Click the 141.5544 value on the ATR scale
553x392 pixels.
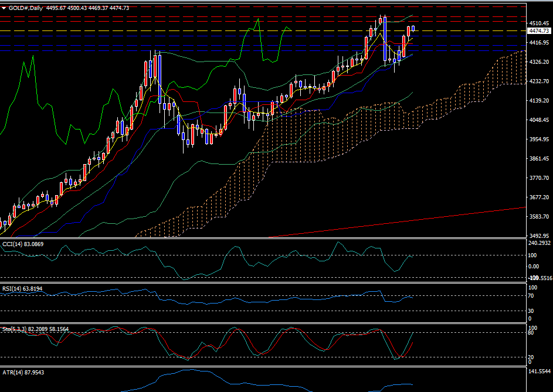coord(540,372)
